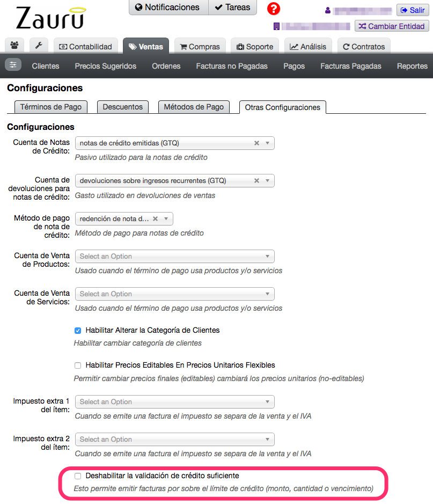Click the 'Pasivo utilizado para la notas de crédito' hint
433x504 pixels.
[141, 157]
